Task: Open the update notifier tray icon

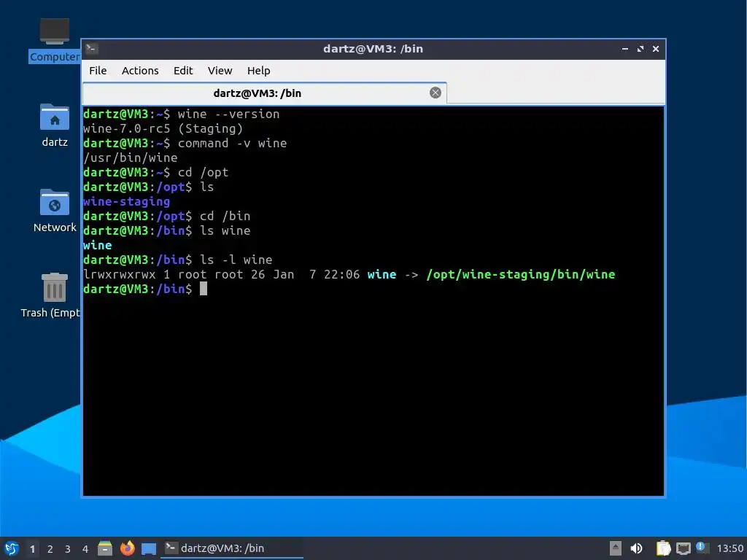Action: pos(702,548)
